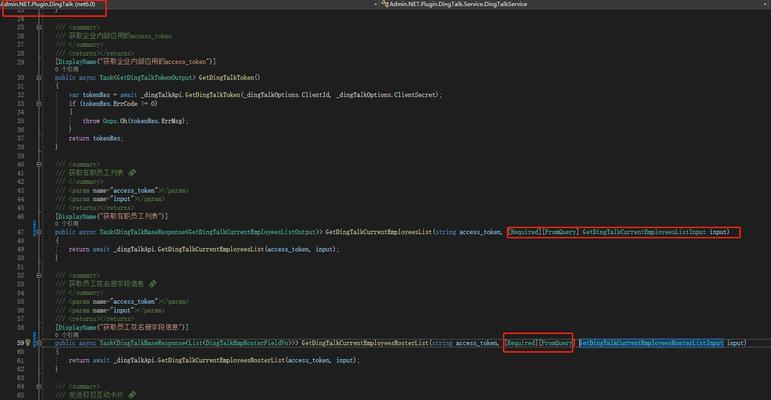Open the project dropdown Admin.NET.Plugin.DingTalk (net6.0)
Image resolution: width=771 pixels, height=400 pixels.
(x=49, y=4)
